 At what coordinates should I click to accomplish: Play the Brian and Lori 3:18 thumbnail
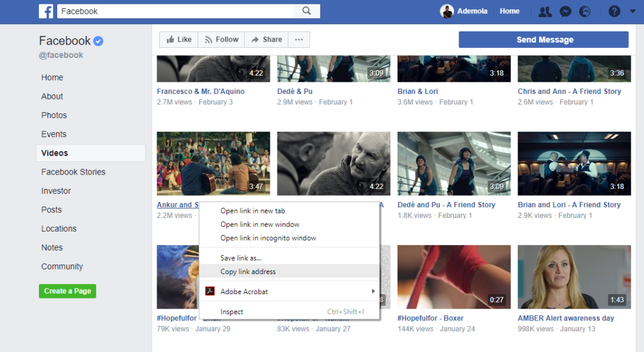coord(574,163)
